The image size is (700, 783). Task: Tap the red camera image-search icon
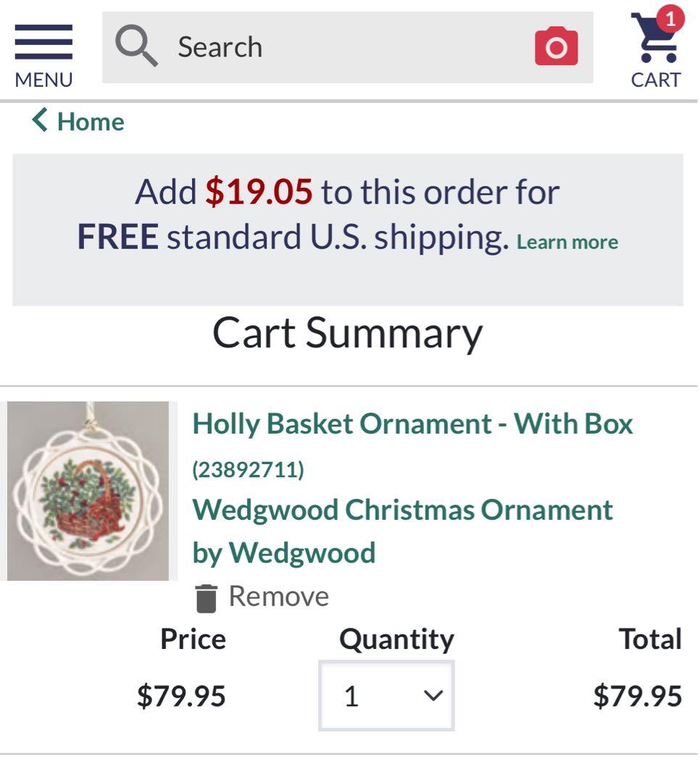coord(557,47)
